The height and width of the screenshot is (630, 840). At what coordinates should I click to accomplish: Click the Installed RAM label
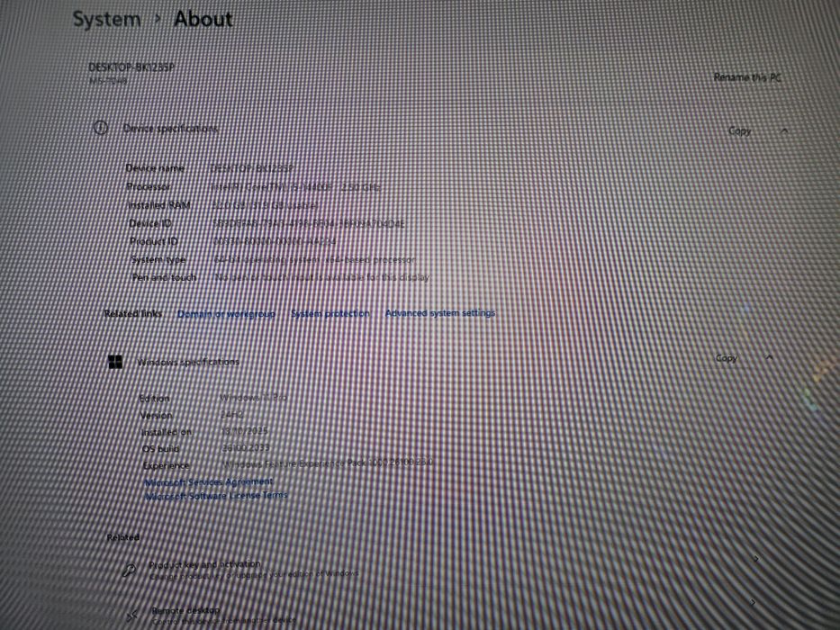[x=159, y=205]
